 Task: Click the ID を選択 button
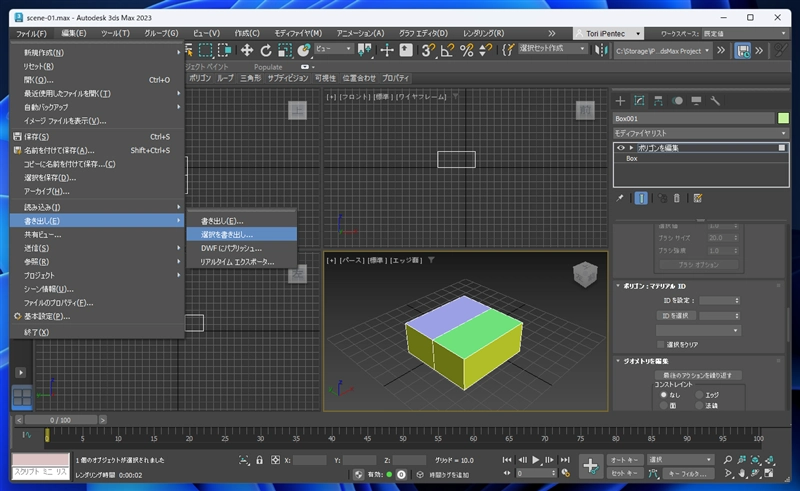click(x=676, y=316)
